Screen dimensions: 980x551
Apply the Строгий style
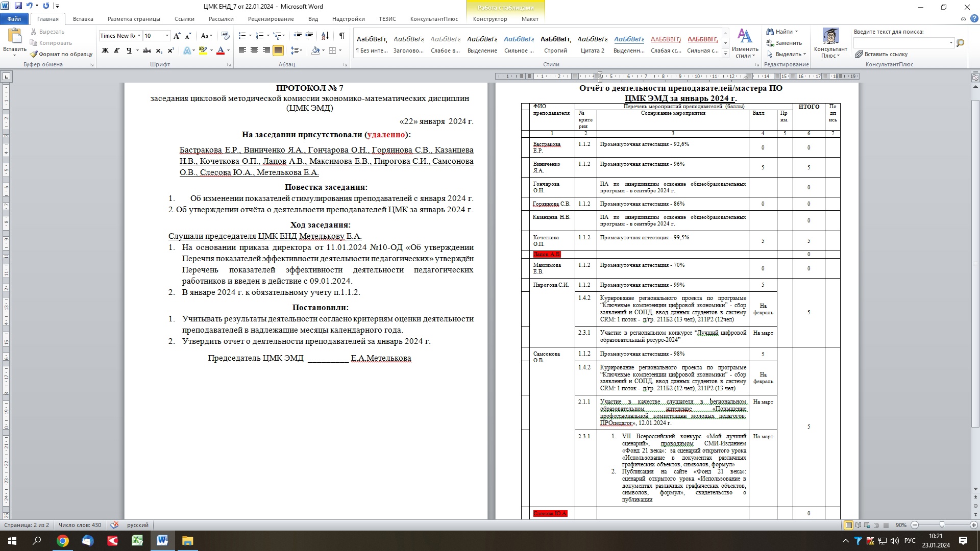tap(555, 44)
